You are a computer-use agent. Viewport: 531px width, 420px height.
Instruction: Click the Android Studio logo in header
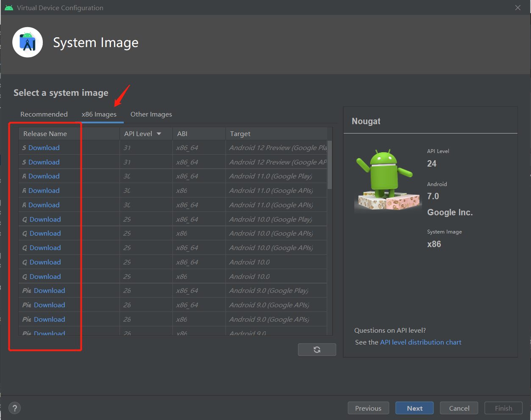(28, 42)
